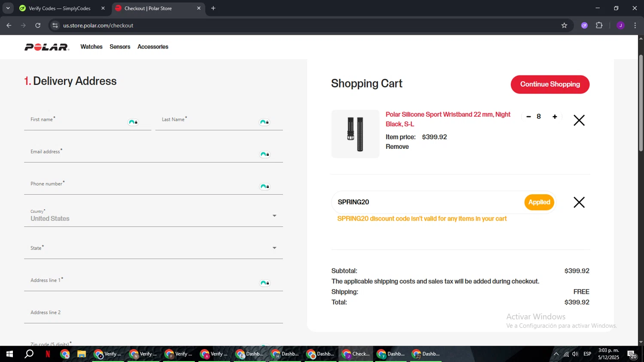Screen dimensions: 644x362
Task: Click the page vertical scrollbar
Action: 641,103
